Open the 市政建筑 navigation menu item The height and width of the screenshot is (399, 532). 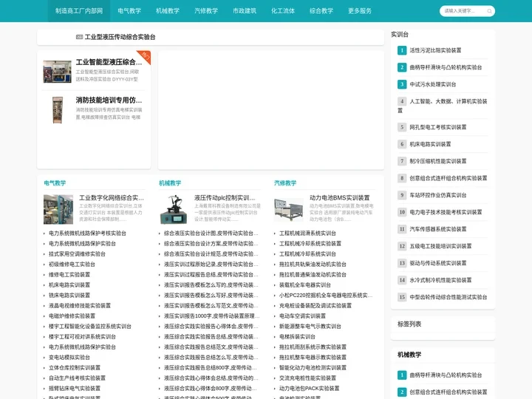coord(245,11)
